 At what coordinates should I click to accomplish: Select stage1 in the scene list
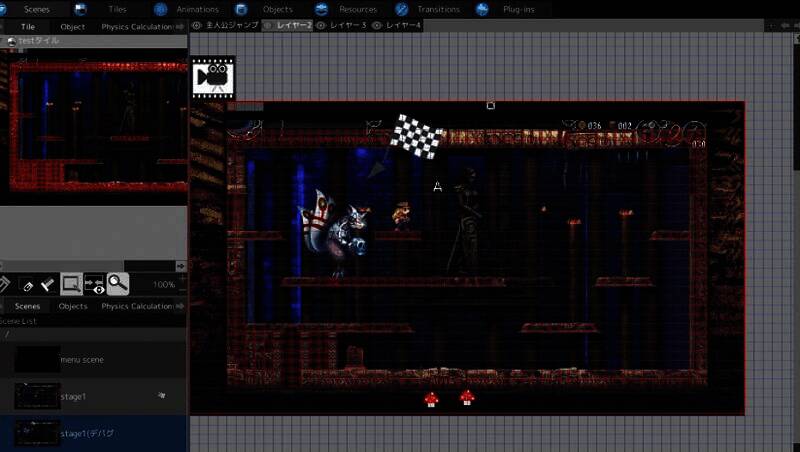(x=73, y=397)
